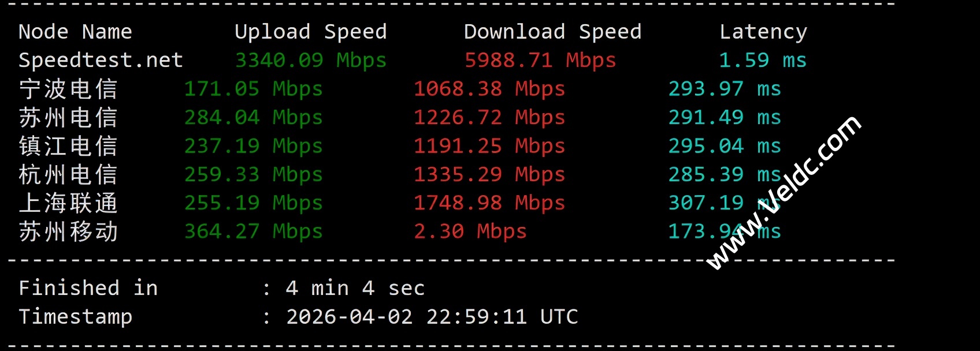The image size is (980, 351).
Task: Click the Latency column header
Action: pos(763,32)
